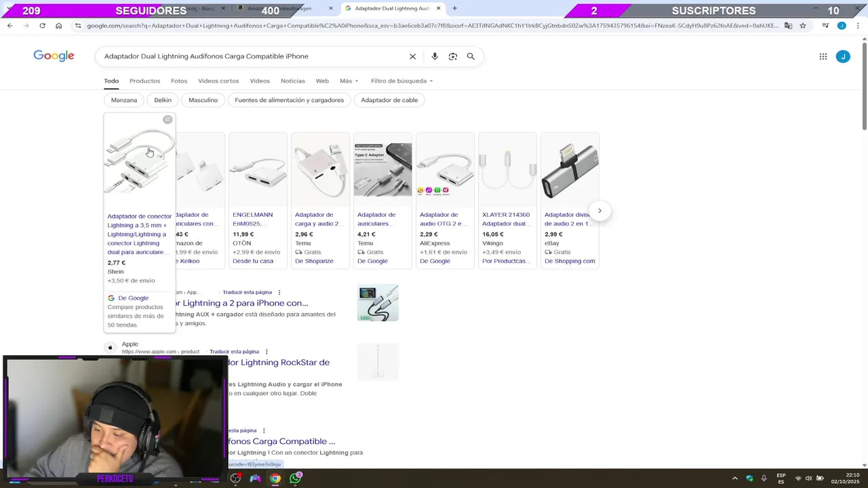Open the Wi-Fi network tray icon
Viewport: 868px width, 488px height.
(797, 479)
